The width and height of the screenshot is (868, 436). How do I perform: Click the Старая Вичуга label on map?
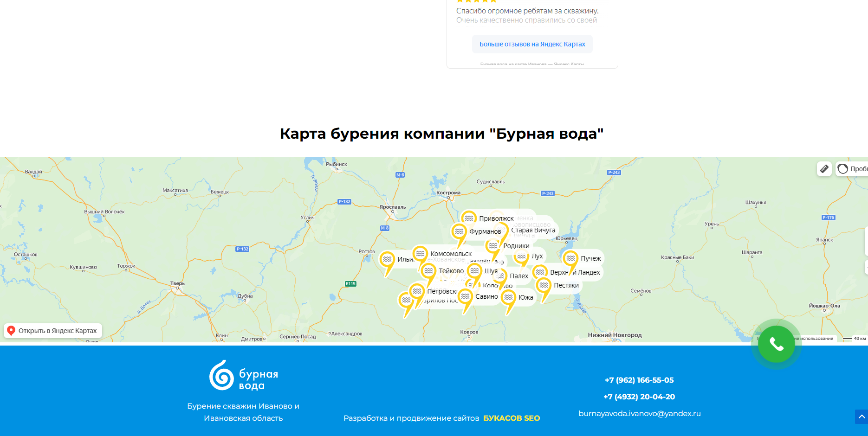point(533,230)
